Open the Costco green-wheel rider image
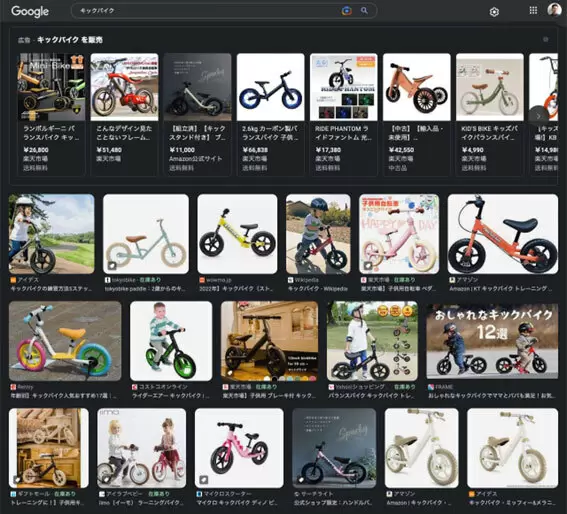The width and height of the screenshot is (567, 514). (171, 341)
